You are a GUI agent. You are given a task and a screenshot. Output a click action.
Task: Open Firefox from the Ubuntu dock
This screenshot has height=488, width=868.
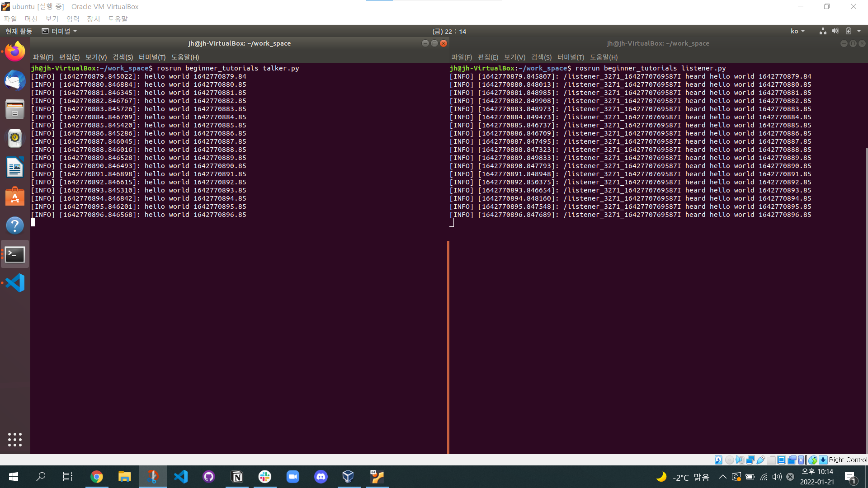coord(15,52)
